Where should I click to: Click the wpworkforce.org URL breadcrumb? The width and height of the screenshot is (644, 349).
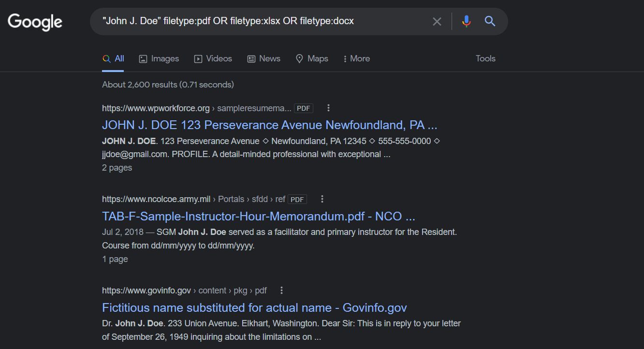pyautogui.click(x=156, y=108)
